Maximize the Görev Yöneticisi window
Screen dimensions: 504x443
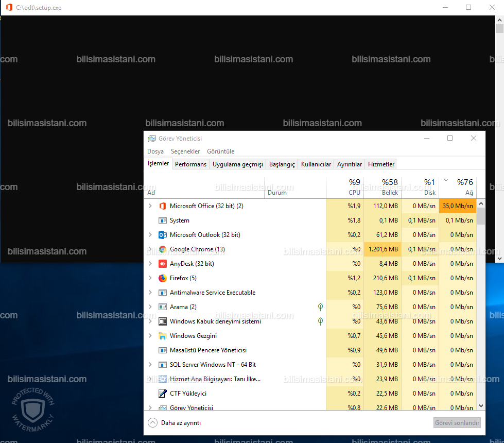(x=450, y=139)
